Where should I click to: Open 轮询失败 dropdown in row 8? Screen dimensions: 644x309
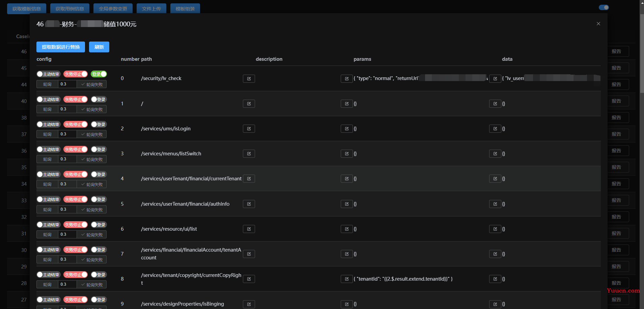click(x=92, y=284)
